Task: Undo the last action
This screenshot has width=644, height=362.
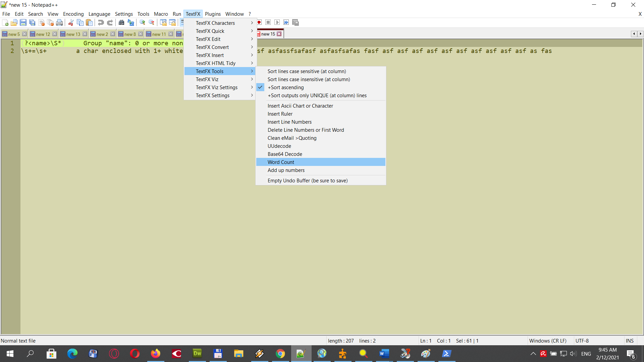Action: coord(101,22)
